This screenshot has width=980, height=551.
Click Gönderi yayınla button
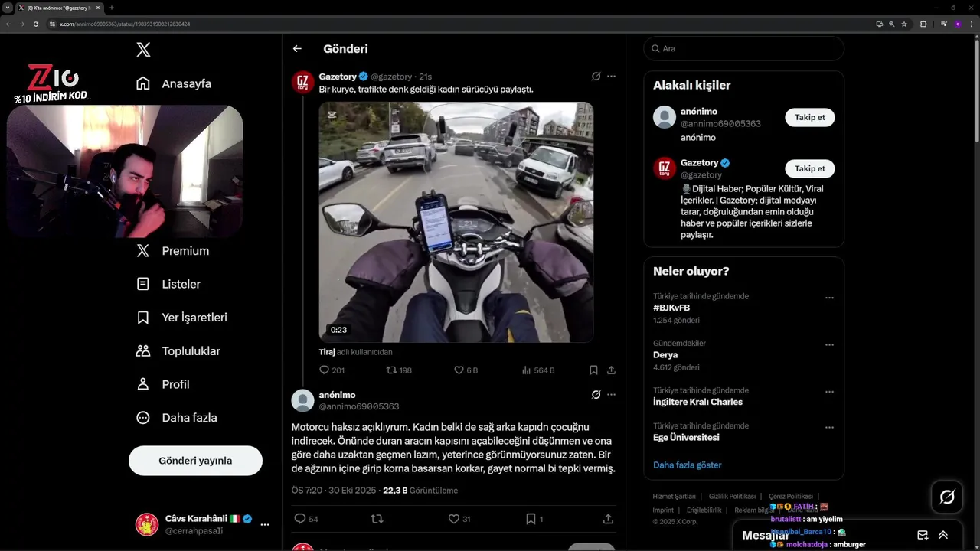pyautogui.click(x=195, y=461)
